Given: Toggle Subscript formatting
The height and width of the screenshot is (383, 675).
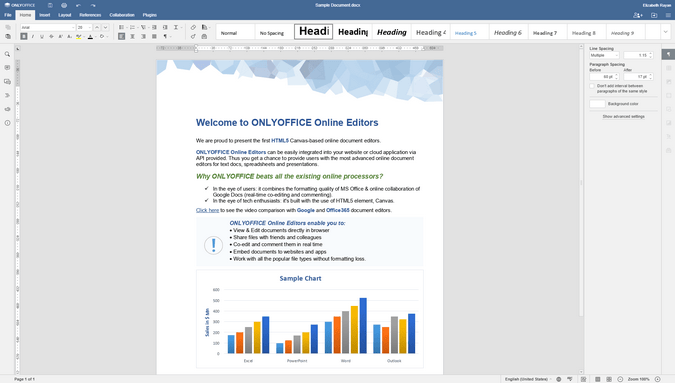Looking at the screenshot, I should (x=69, y=37).
